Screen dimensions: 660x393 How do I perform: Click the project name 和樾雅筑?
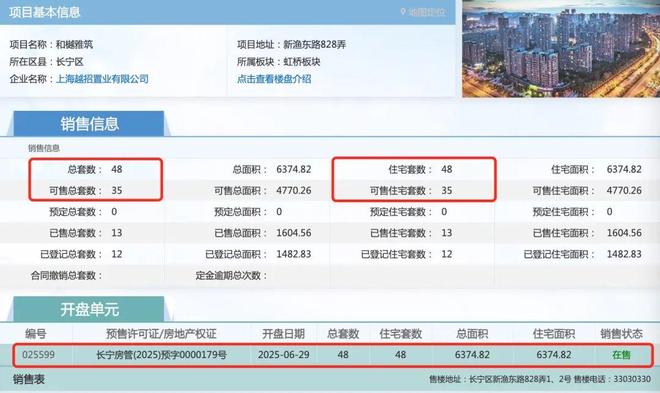75,45
